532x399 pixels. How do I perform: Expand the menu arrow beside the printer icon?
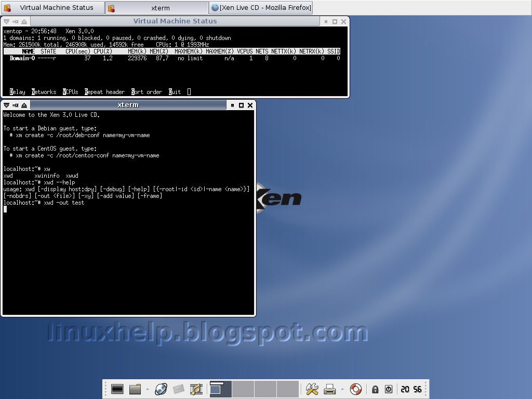click(342, 389)
